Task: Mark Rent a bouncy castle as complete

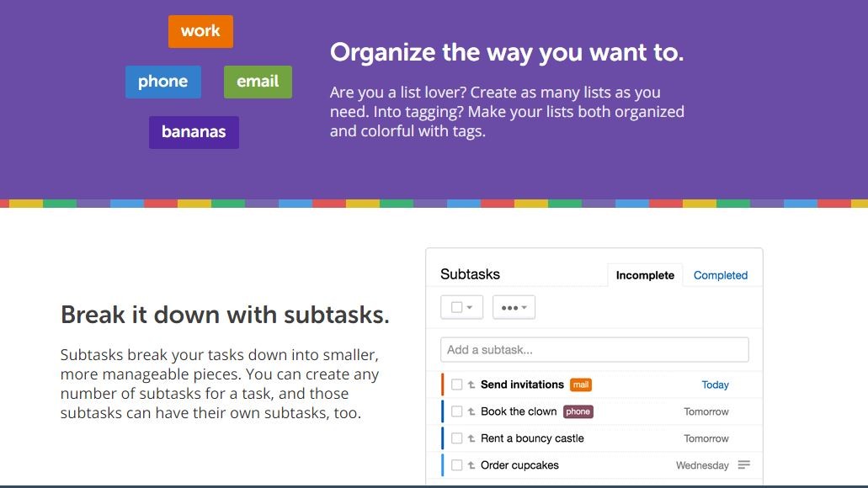Action: pos(456,438)
